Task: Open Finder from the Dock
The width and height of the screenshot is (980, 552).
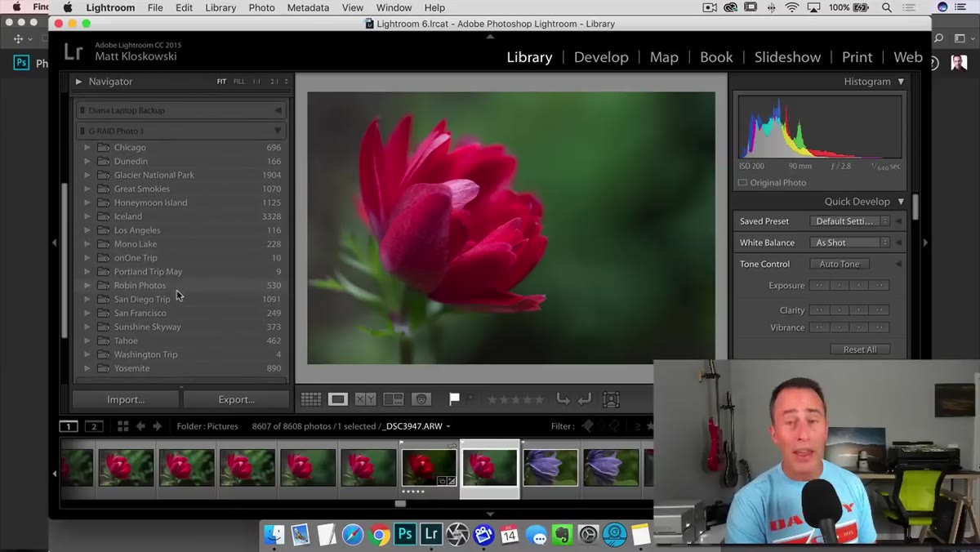Action: pos(274,535)
